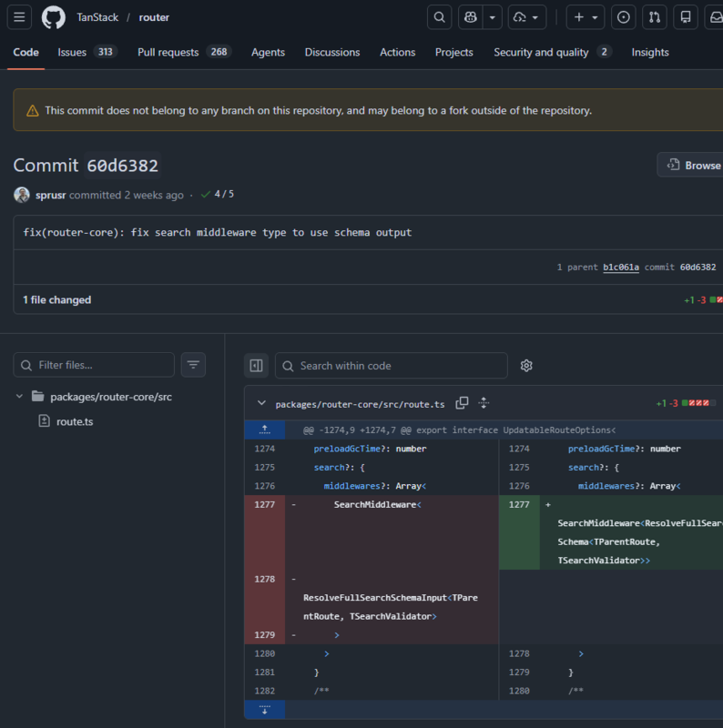723x728 pixels.
Task: Open the issues circle icon in header
Action: coord(623,17)
